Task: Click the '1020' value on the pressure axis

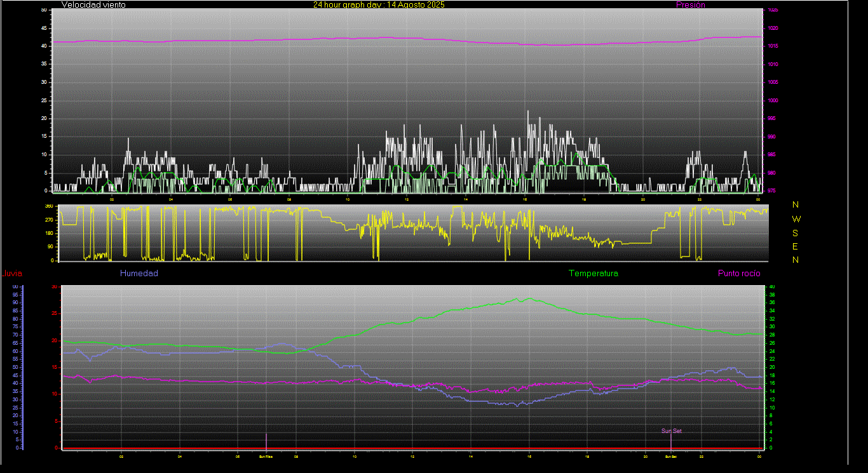Action: [772, 28]
